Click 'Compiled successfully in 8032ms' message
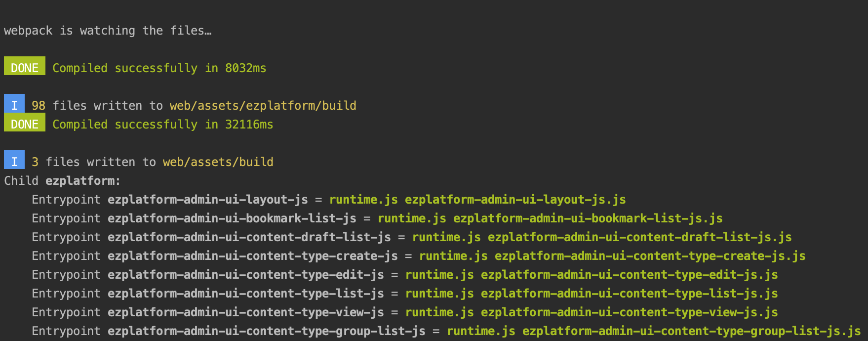 coord(159,68)
